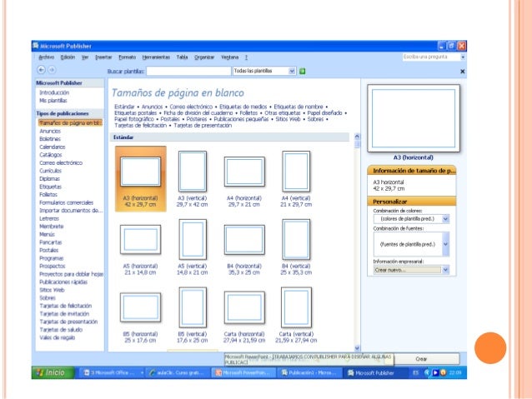The image size is (532, 399).
Task: Open the aulaClic taskbar button
Action: (x=178, y=373)
